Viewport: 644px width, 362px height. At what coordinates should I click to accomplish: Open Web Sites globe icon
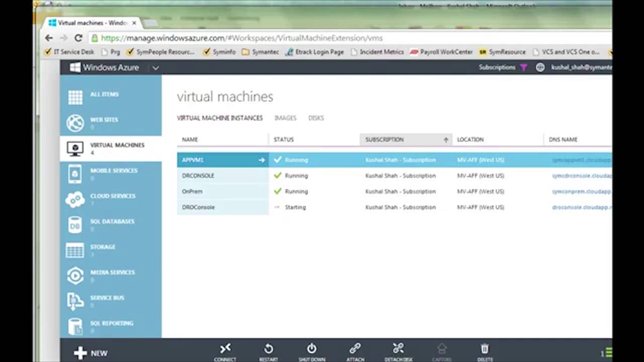click(75, 123)
